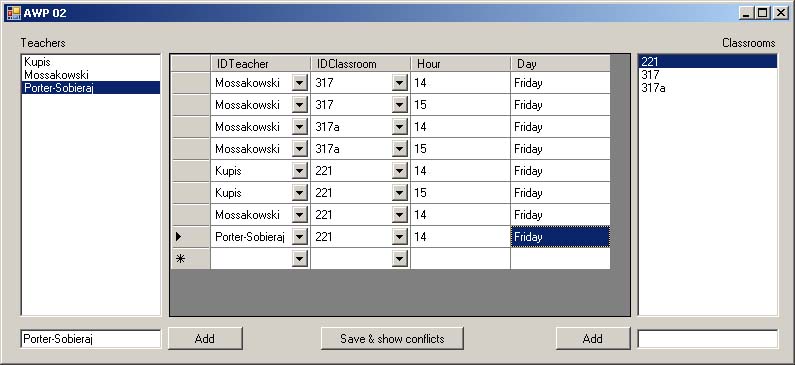Click the Hour column header

pos(460,63)
